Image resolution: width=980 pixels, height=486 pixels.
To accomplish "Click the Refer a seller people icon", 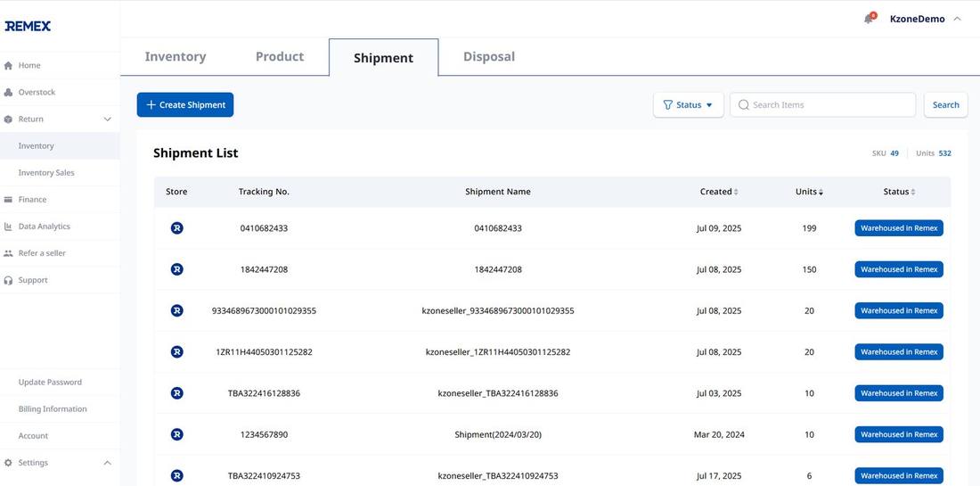I will (x=8, y=253).
